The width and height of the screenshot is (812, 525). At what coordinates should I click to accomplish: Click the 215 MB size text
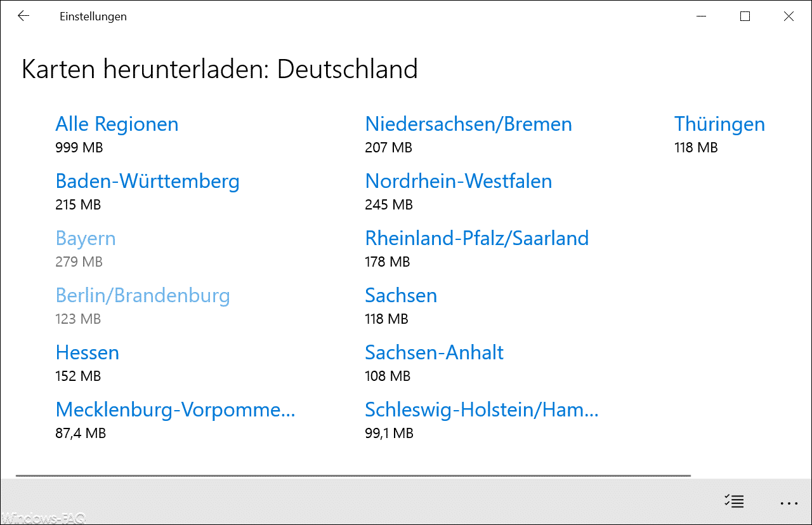[79, 205]
